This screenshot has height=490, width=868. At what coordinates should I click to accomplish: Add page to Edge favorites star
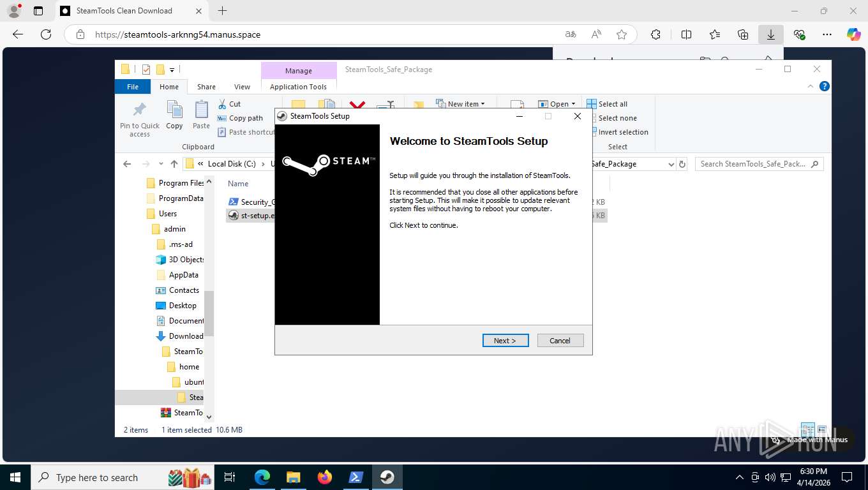[622, 34]
